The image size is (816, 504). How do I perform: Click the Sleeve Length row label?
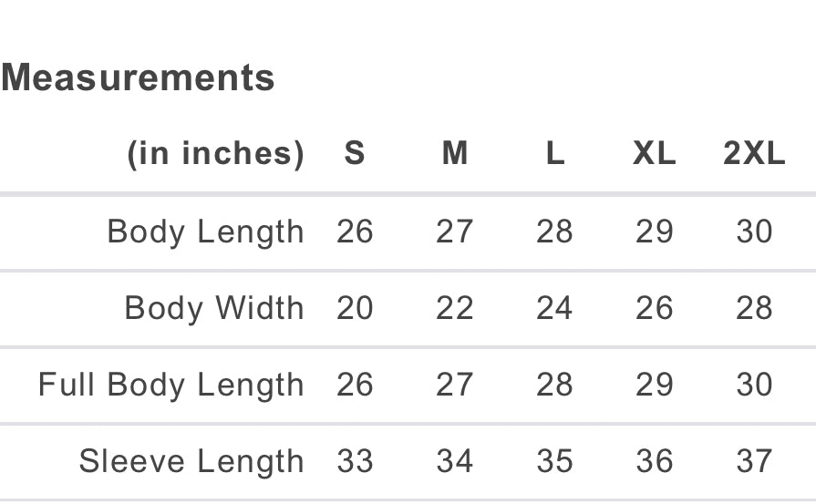(191, 461)
